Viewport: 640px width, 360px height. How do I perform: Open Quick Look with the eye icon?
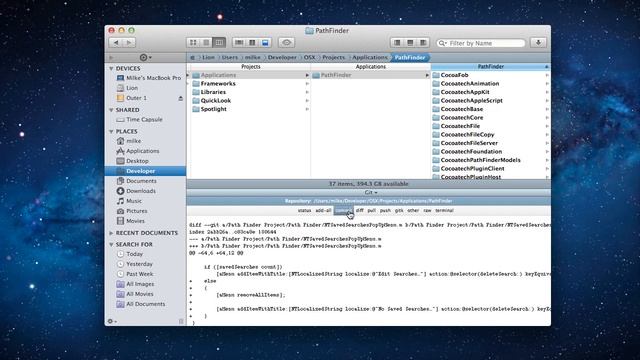[x=287, y=42]
